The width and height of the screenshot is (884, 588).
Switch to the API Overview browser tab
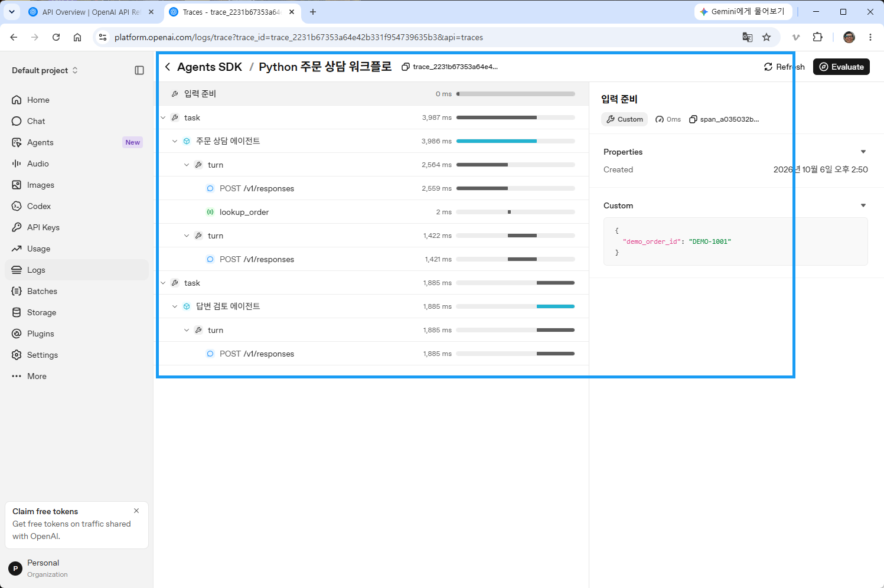tap(92, 12)
